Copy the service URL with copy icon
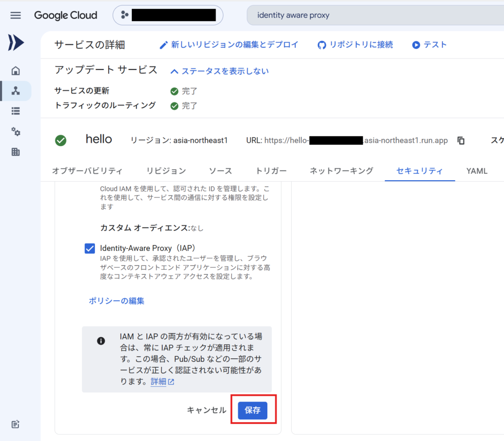504x441 pixels. (461, 140)
